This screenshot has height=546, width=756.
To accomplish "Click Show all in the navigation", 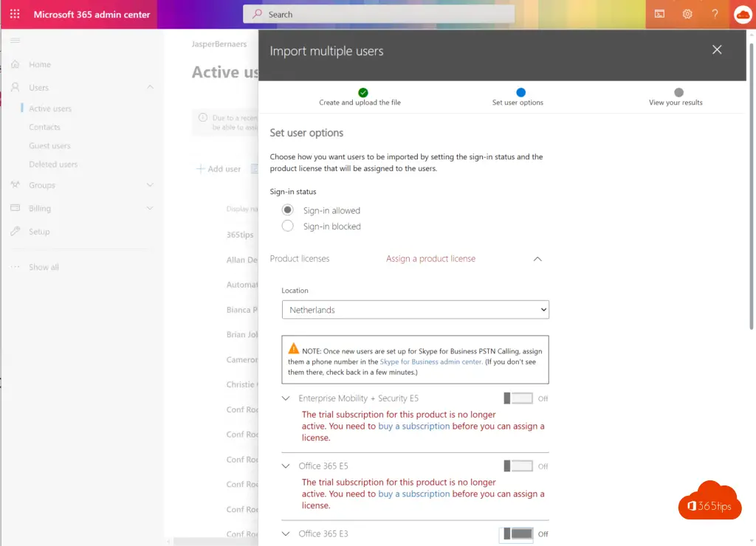I will [x=44, y=267].
